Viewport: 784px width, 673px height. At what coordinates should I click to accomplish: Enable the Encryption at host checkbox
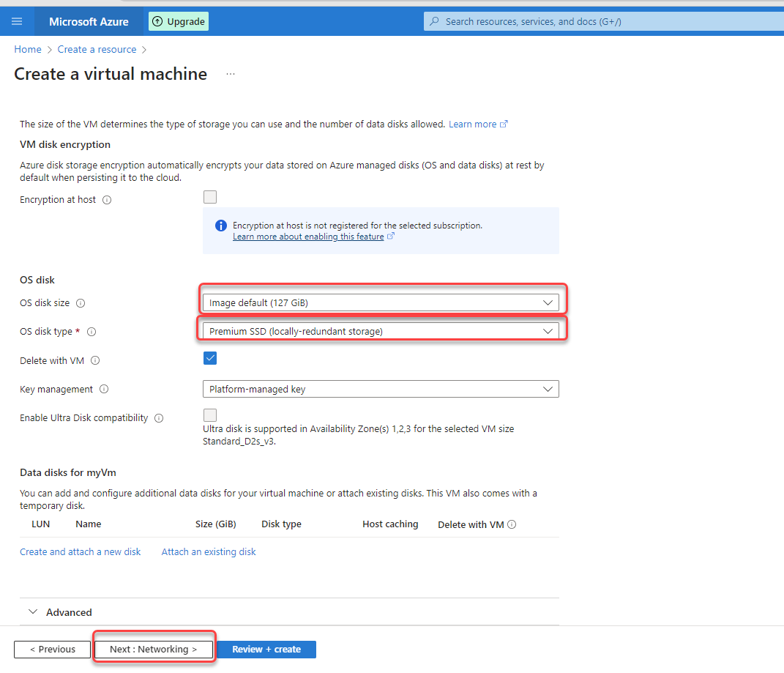tap(210, 196)
